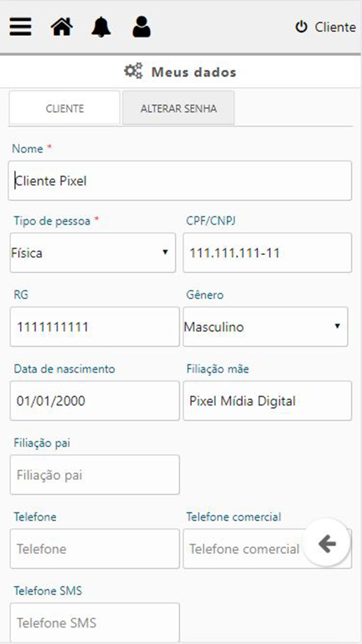Open notifications via the bell icon
362x644 pixels.
pos(101,27)
